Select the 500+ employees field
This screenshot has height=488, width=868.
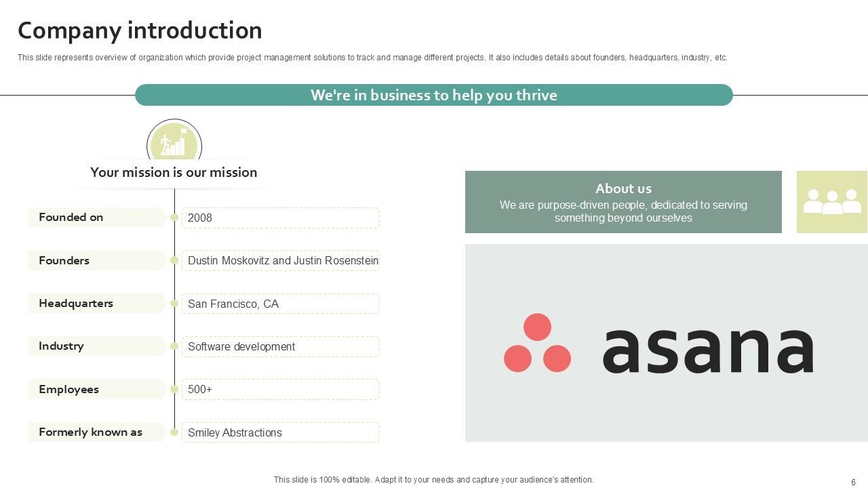coord(280,389)
